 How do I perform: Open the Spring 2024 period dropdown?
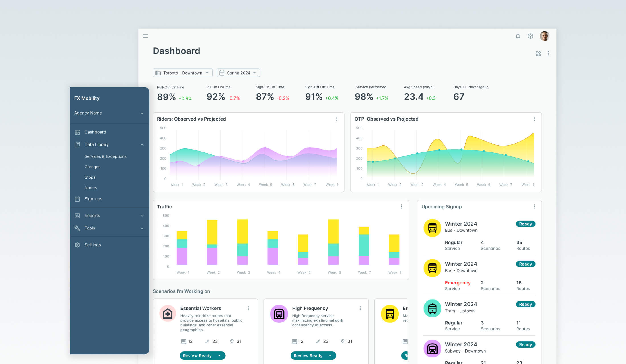(x=238, y=73)
